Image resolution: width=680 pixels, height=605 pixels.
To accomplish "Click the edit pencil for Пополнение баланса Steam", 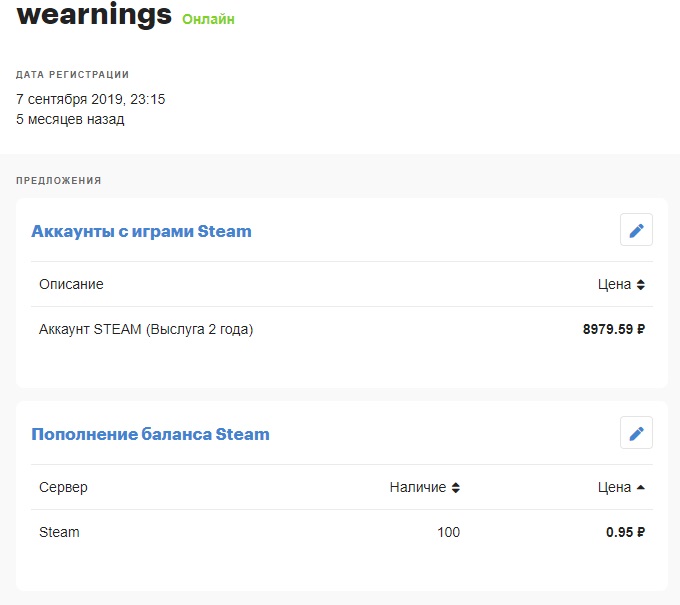I will coord(636,433).
